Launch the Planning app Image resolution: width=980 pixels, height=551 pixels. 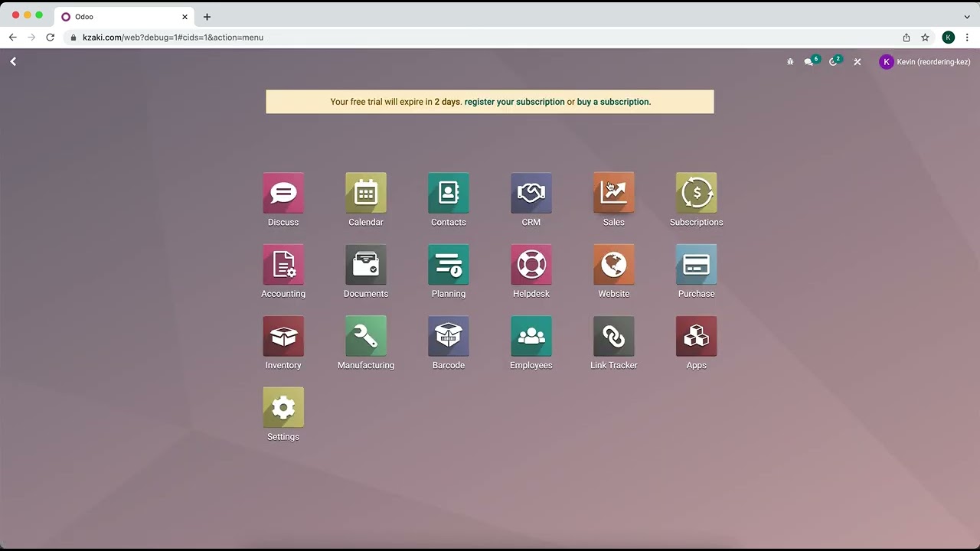pos(449,265)
